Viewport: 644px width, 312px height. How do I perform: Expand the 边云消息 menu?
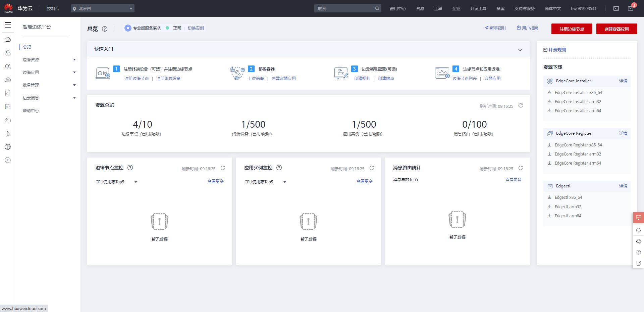click(49, 98)
